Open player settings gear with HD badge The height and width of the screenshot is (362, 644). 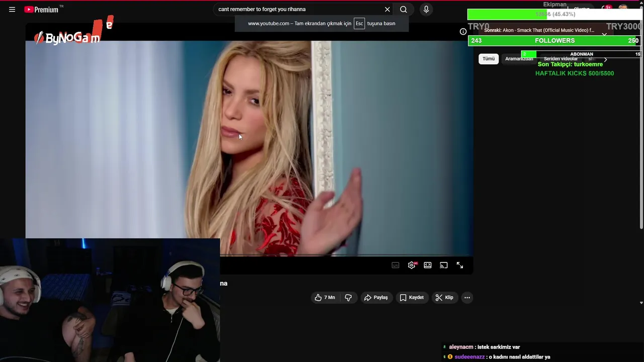click(412, 265)
